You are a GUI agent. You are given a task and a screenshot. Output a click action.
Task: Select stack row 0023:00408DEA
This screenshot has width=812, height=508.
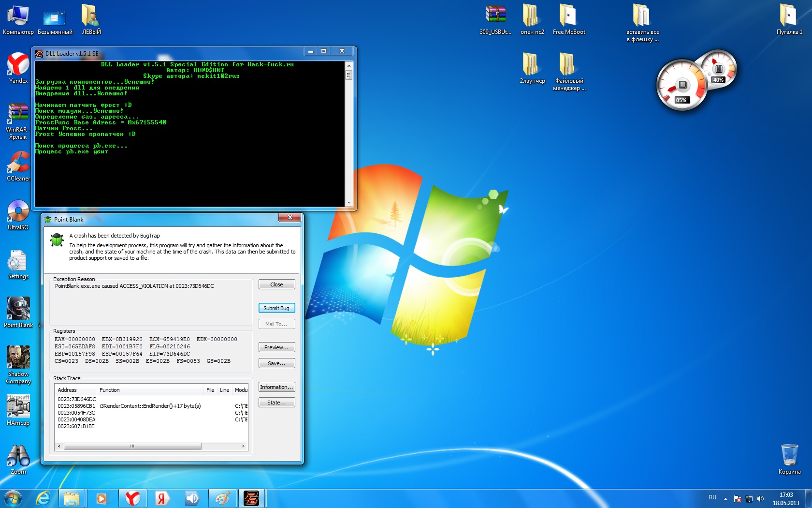151,419
